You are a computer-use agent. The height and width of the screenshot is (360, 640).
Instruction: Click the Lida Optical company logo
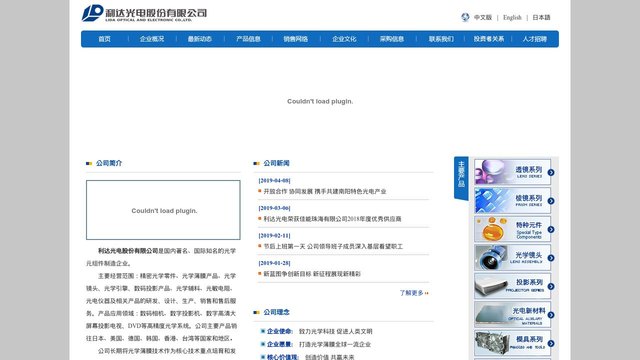coord(144,13)
